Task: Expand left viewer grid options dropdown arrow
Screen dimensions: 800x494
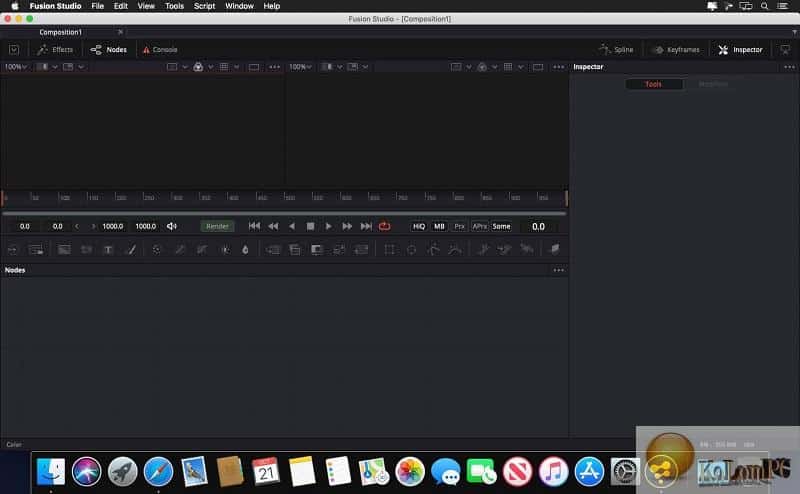Action: tap(236, 67)
